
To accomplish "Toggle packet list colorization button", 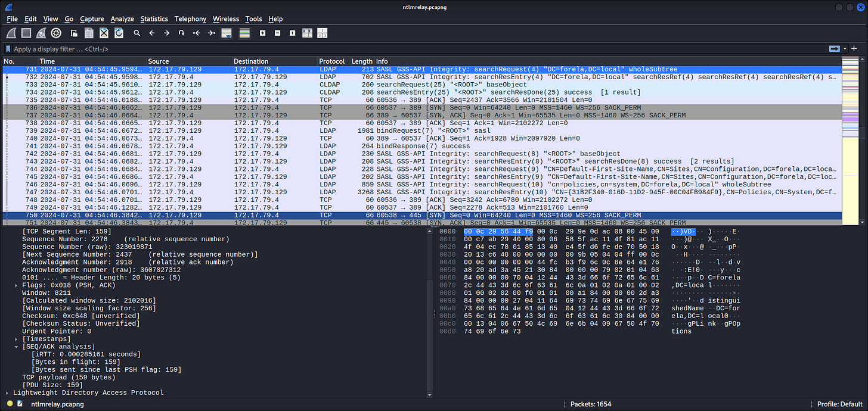I will pos(244,33).
